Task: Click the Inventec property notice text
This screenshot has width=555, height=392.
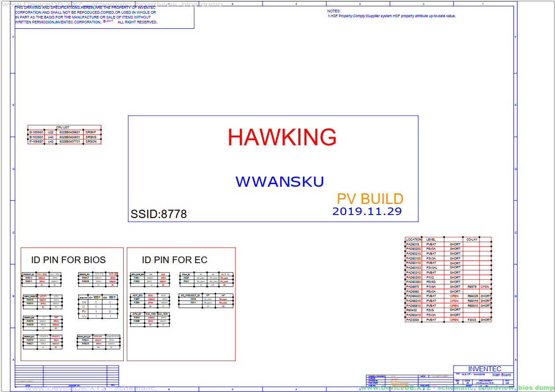Action: pyautogui.click(x=86, y=15)
